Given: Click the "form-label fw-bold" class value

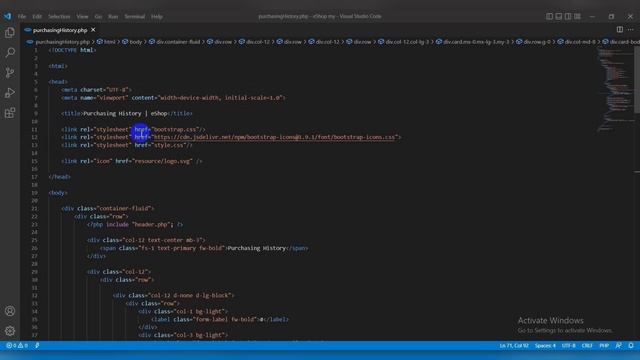Looking at the screenshot, I should point(225,319).
